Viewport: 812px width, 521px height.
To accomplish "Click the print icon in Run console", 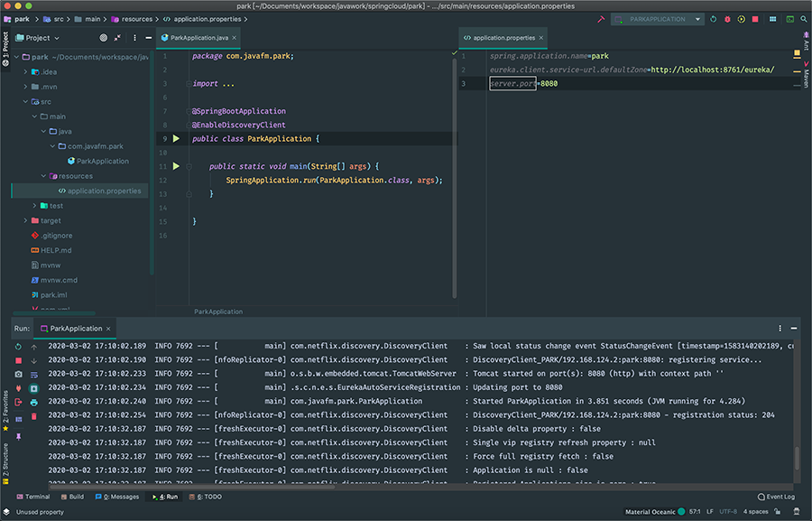I will 34,402.
